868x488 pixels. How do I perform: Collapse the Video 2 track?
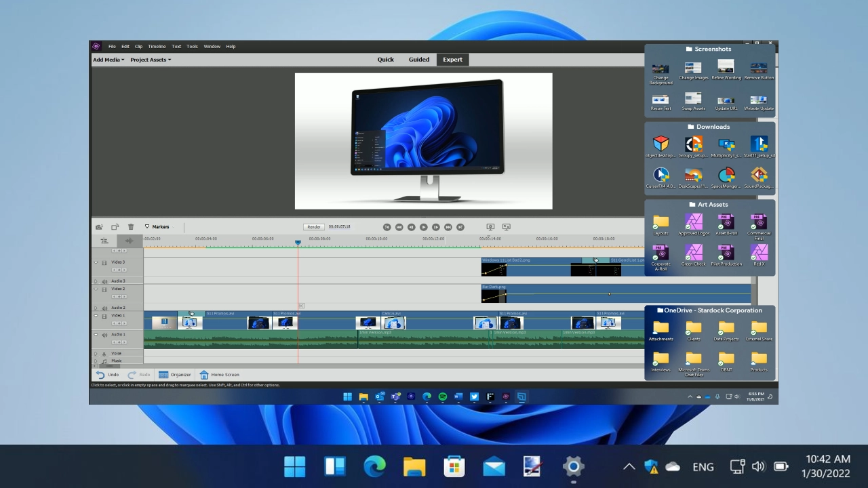pos(96,289)
